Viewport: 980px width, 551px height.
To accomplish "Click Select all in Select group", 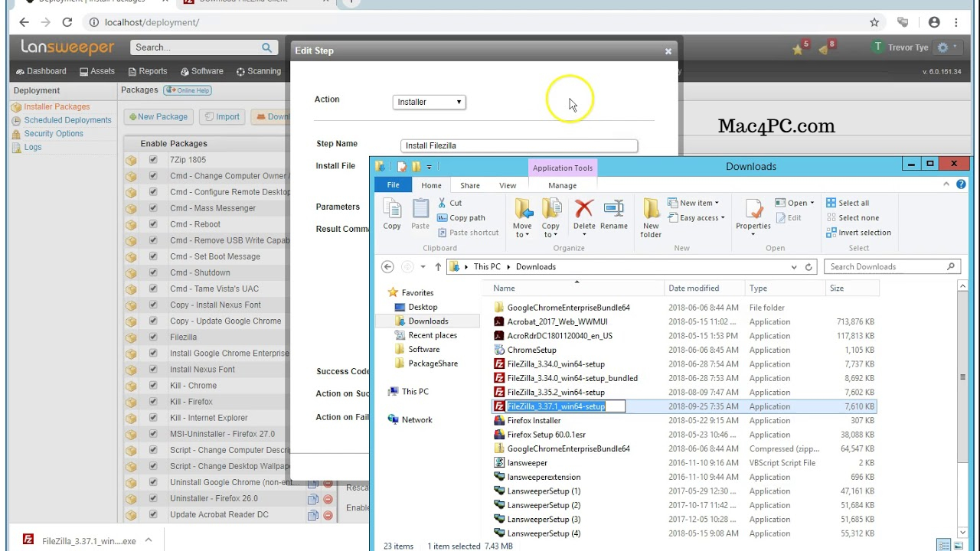I will click(848, 203).
